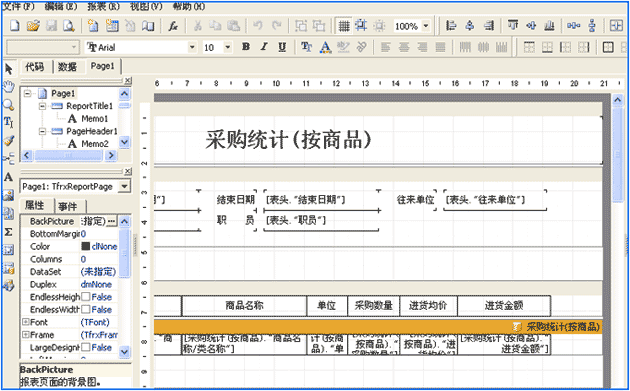This screenshot has width=630, height=391.
Task: Select the hand pan tool
Action: [x=8, y=87]
